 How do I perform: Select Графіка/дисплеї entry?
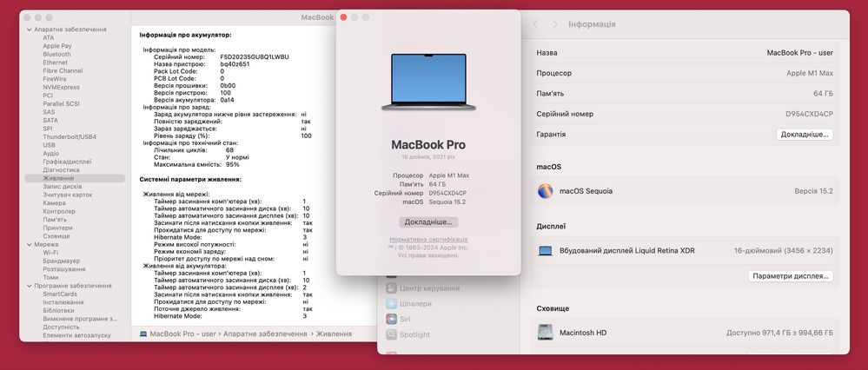(67, 162)
